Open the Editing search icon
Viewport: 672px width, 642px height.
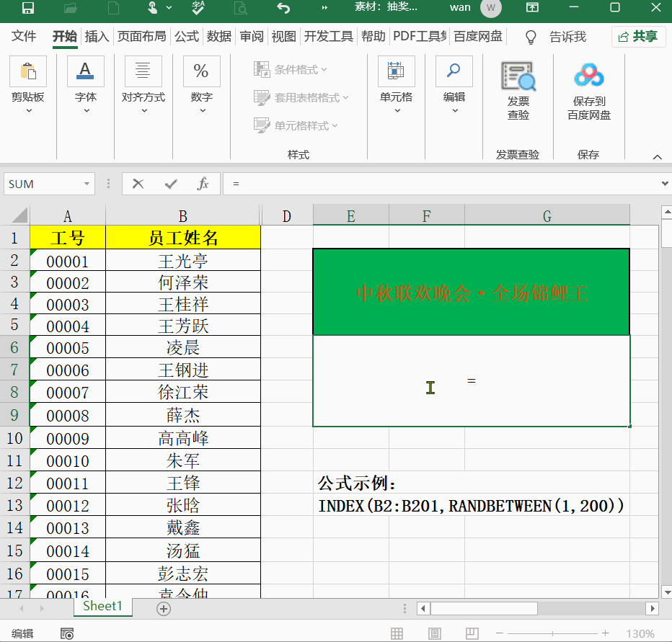click(454, 71)
